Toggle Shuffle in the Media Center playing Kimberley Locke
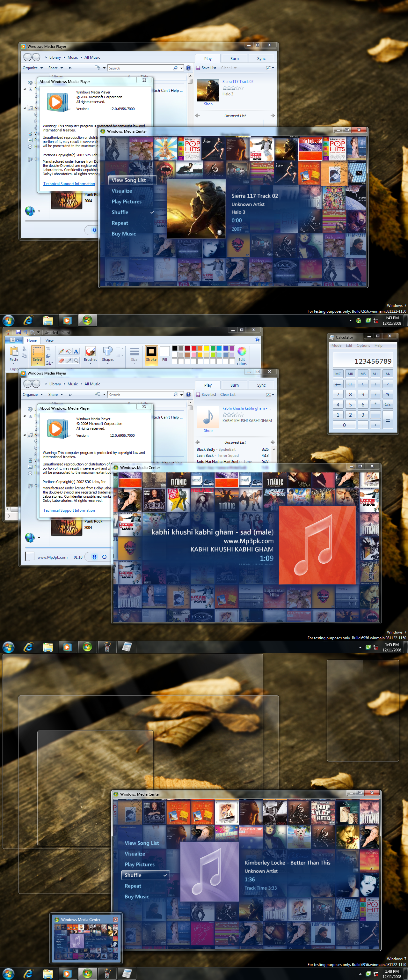The image size is (408, 980). coord(145,875)
